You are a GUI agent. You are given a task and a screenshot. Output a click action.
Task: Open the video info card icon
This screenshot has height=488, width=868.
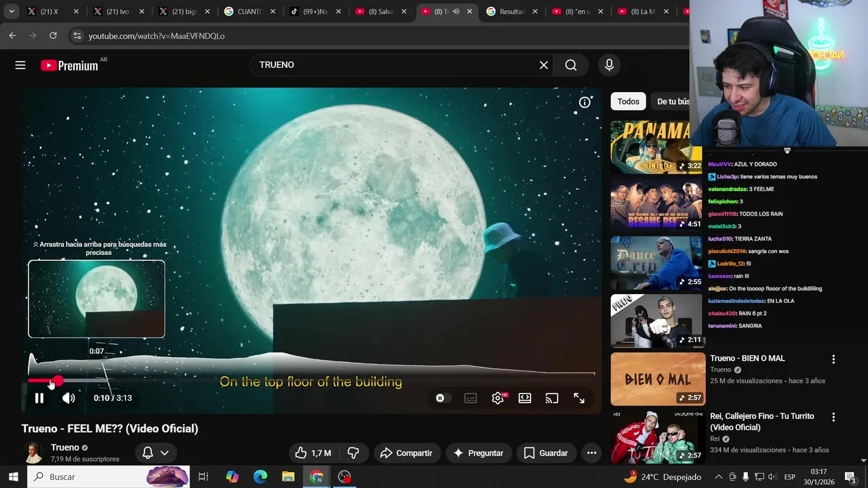(585, 102)
